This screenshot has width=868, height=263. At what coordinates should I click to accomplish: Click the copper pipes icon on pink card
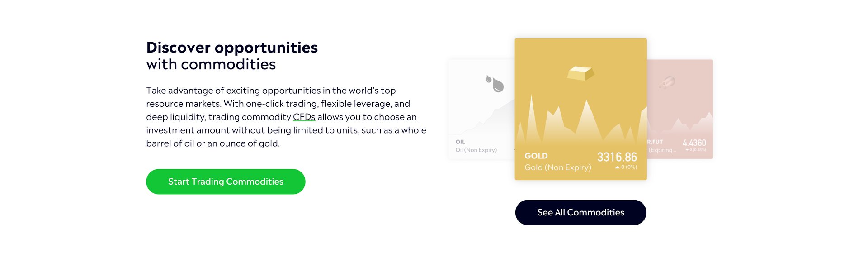pos(667,82)
